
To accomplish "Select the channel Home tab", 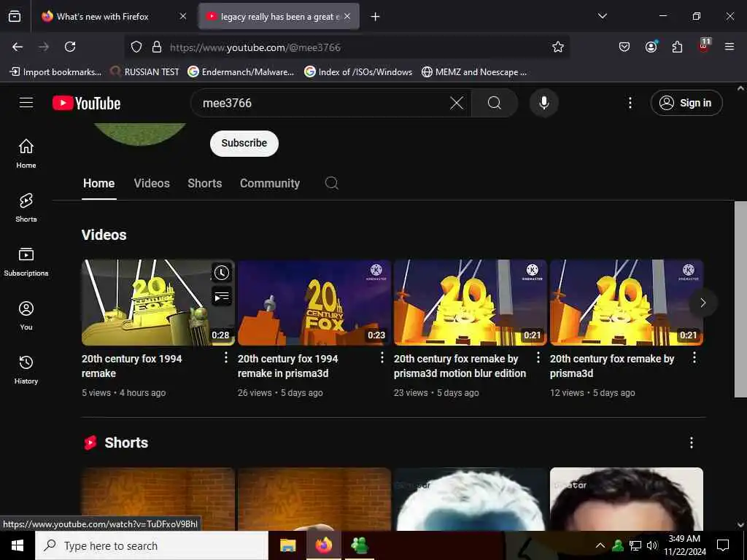I will 98,183.
